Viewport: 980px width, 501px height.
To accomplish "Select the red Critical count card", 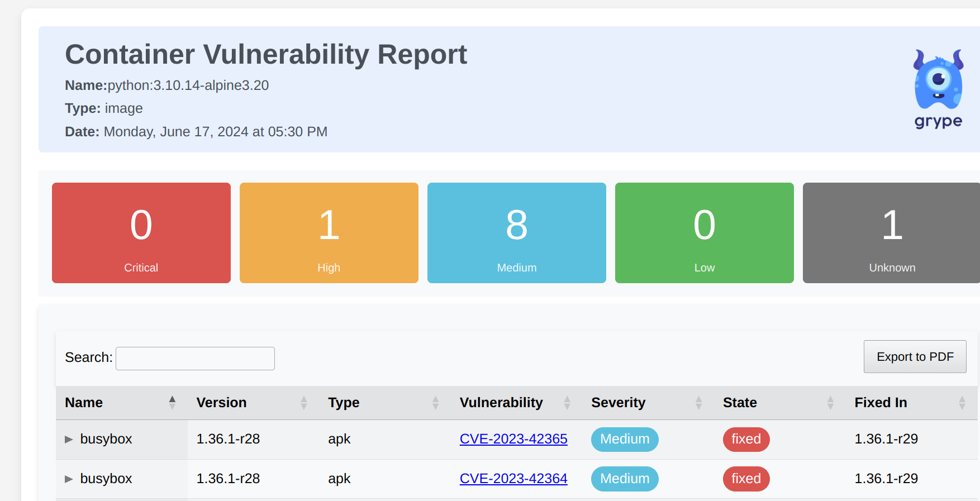I will pyautogui.click(x=141, y=233).
